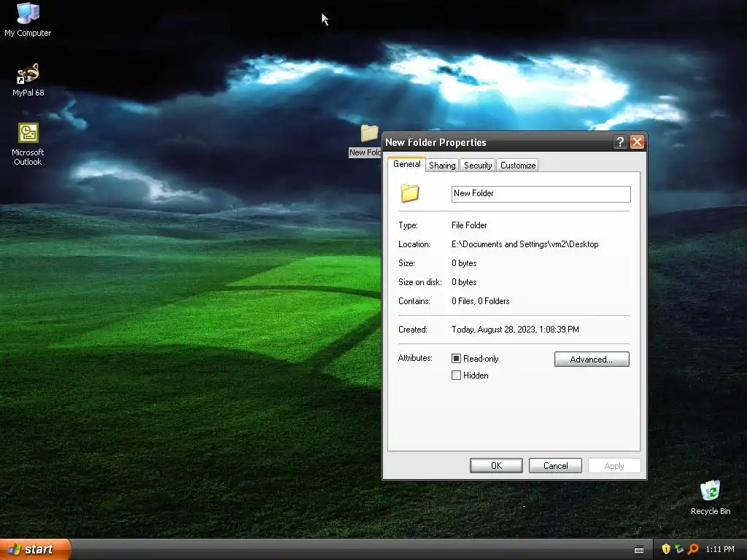The image size is (747, 560).
Task: Click the '0 Files, 0 Folders' text
Action: [480, 301]
